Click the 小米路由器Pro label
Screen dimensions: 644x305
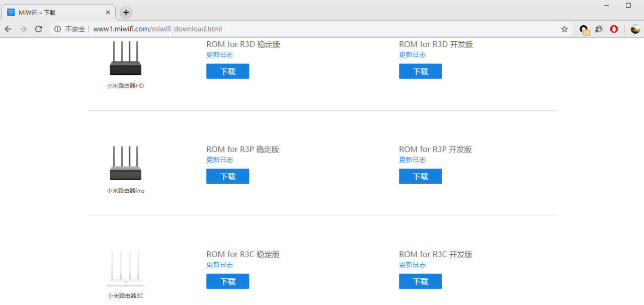coord(125,191)
